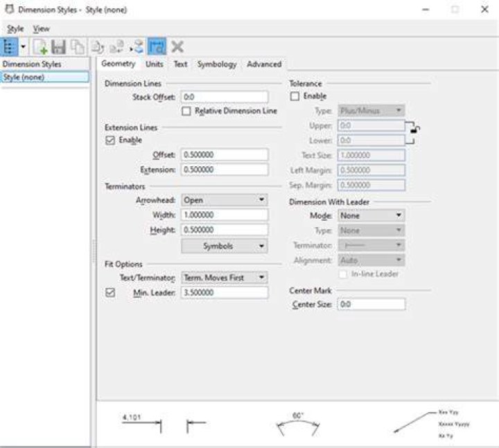Image resolution: width=499 pixels, height=448 pixels.
Task: Open the leader Terminator dropdown
Action: (371, 245)
